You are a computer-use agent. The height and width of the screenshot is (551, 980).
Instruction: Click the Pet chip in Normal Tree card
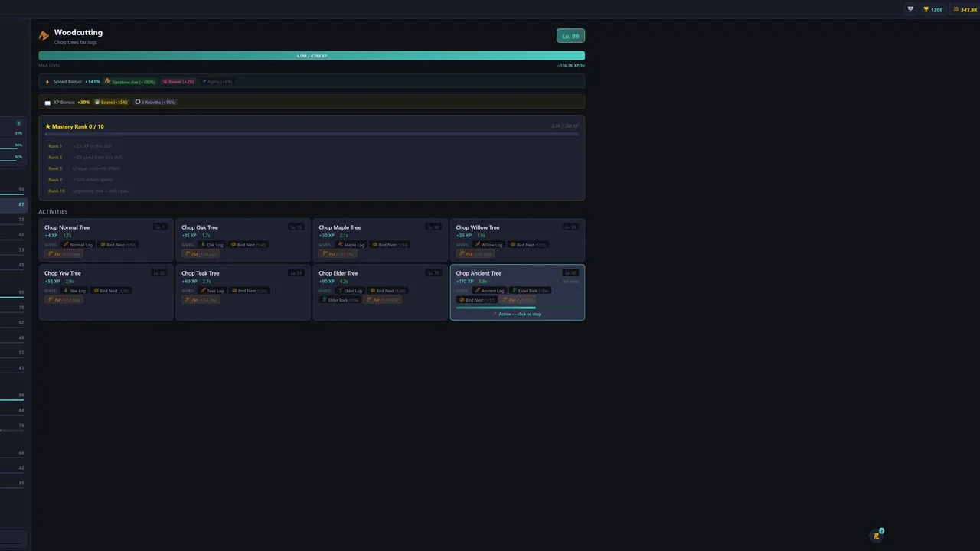coord(63,254)
